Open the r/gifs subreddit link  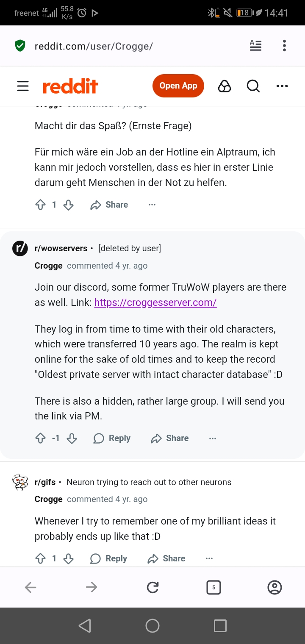tap(45, 482)
